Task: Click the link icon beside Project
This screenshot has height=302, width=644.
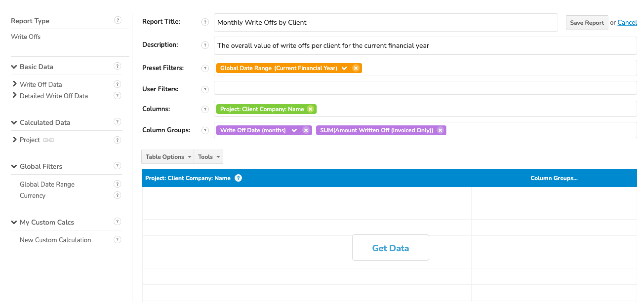Action: coord(49,140)
